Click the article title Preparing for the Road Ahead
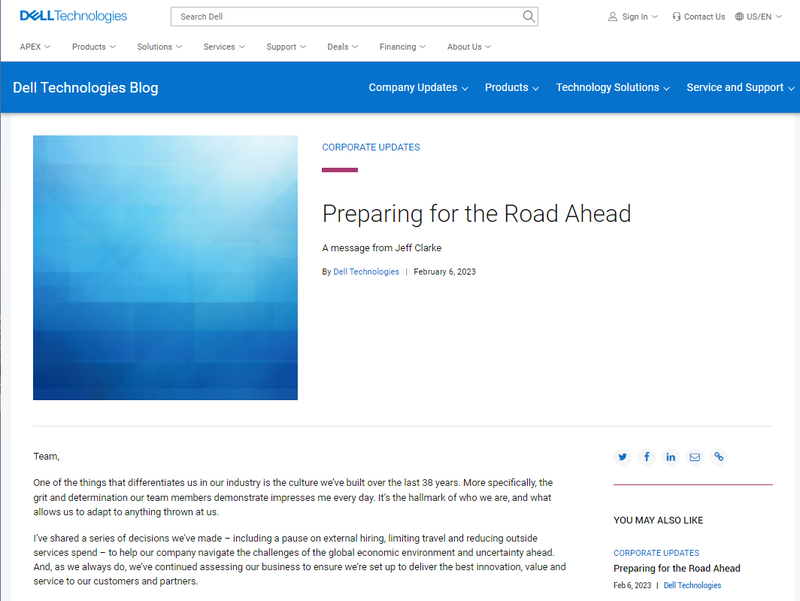Image resolution: width=800 pixels, height=601 pixels. tap(477, 214)
